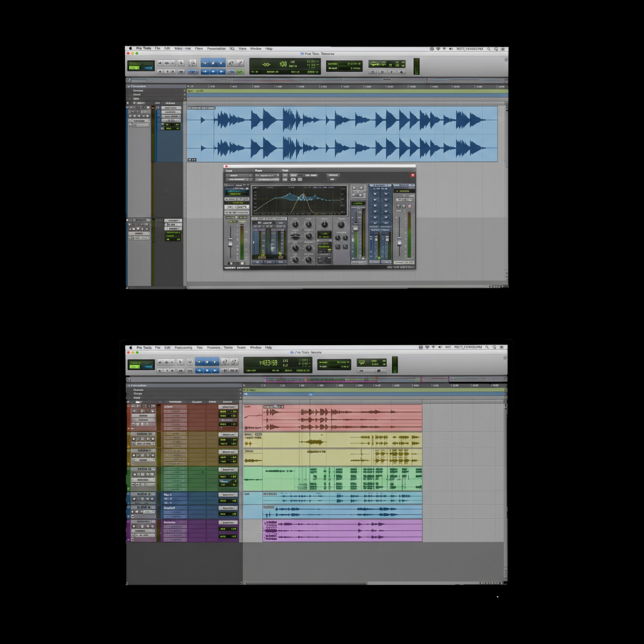
Task: Open the Help menu in upper window
Action: tap(269, 48)
